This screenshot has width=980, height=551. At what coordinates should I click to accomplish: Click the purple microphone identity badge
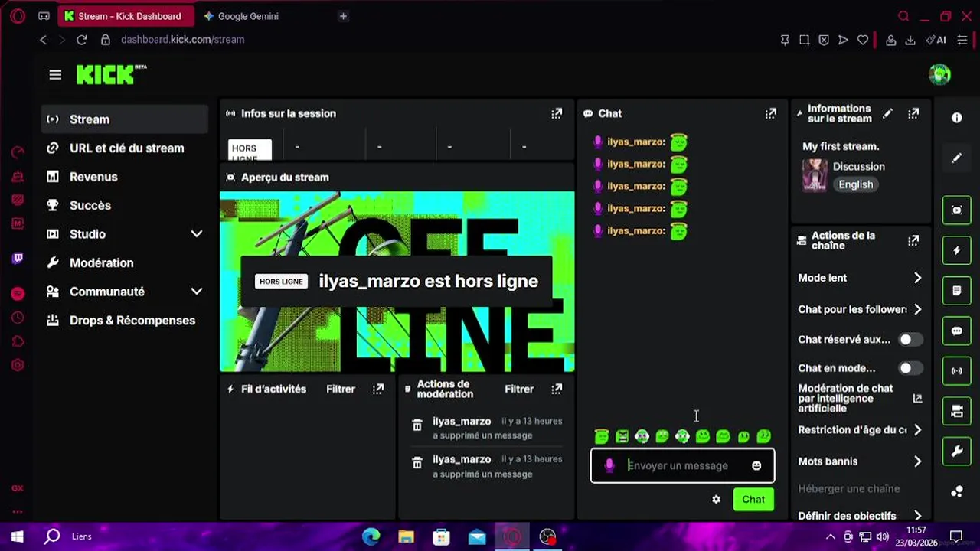(x=609, y=465)
